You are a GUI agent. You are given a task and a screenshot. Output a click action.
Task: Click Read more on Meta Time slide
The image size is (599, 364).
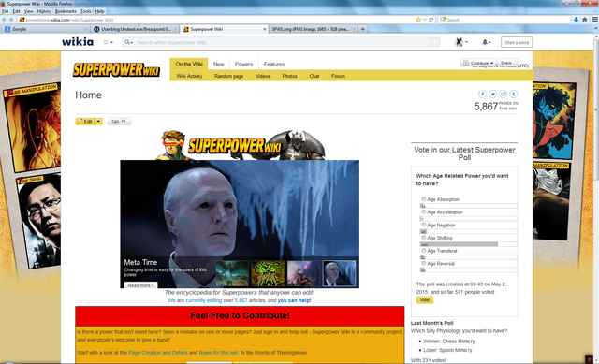[140, 285]
